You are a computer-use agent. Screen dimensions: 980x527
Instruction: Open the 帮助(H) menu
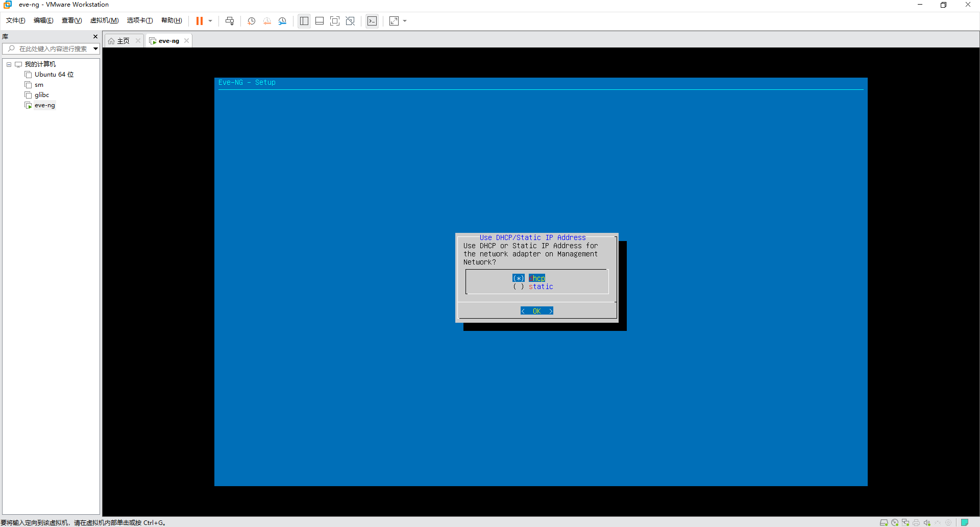coord(171,20)
